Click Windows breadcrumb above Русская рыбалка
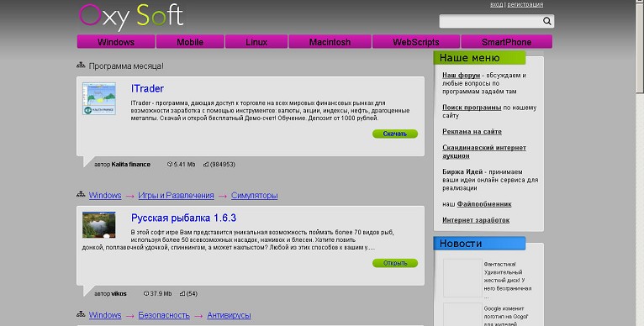 click(x=105, y=196)
